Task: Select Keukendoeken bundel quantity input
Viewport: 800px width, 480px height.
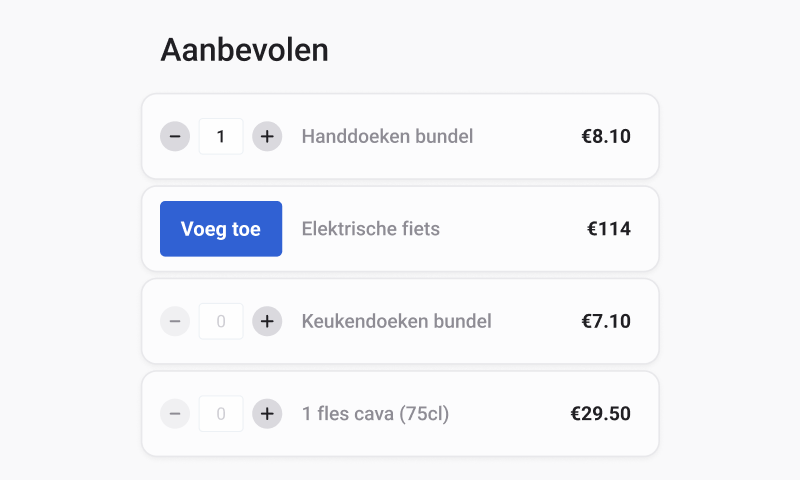Action: point(221,321)
